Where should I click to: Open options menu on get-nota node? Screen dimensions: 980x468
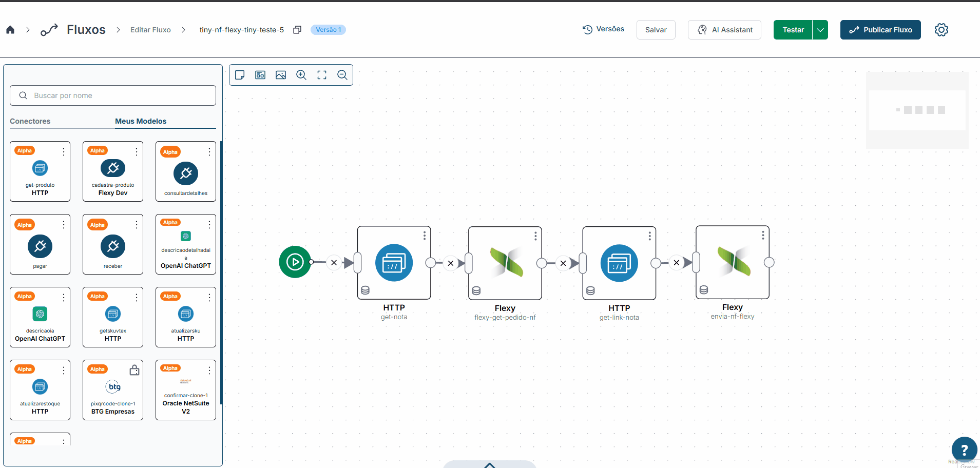[x=425, y=236]
